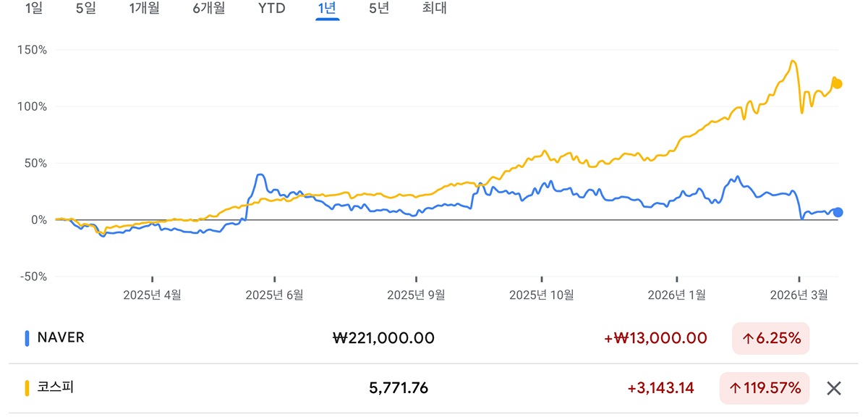Image resolution: width=868 pixels, height=417 pixels.
Task: Click the 2026년 1월 axis marker
Action: (676, 295)
